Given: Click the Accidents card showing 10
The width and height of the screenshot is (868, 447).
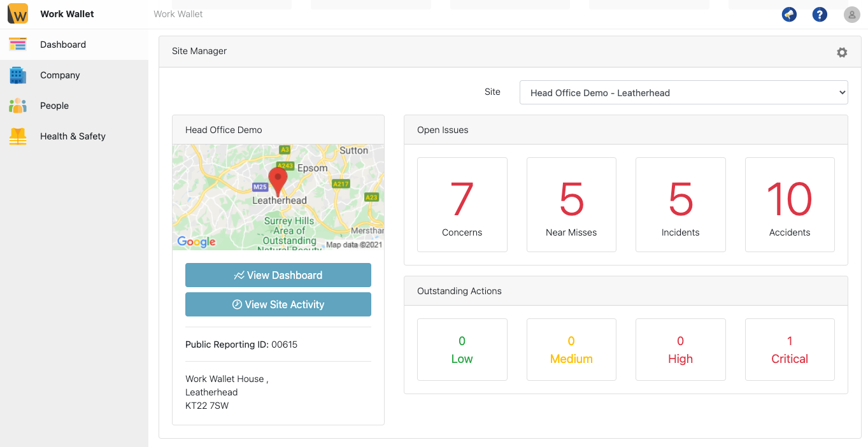Looking at the screenshot, I should click(x=790, y=204).
